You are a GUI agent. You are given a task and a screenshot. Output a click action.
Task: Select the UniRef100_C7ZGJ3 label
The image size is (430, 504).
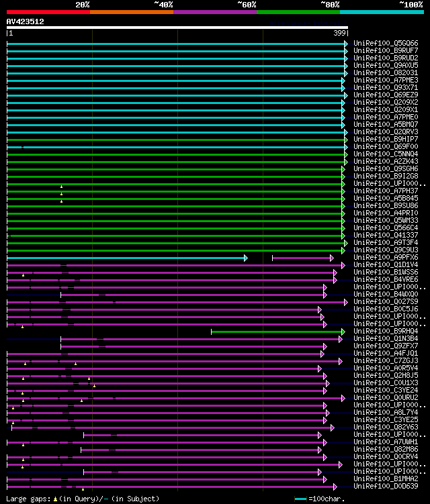386,360
